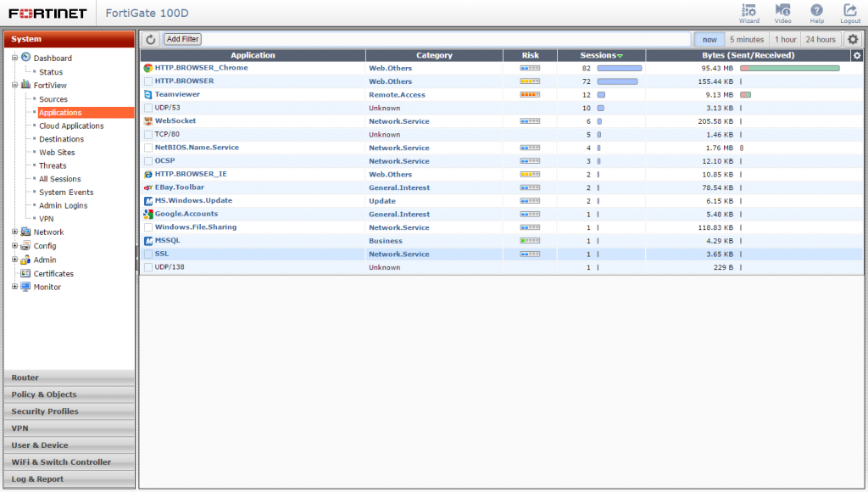
Task: Click the Wizard icon in the top bar
Action: pos(748,13)
